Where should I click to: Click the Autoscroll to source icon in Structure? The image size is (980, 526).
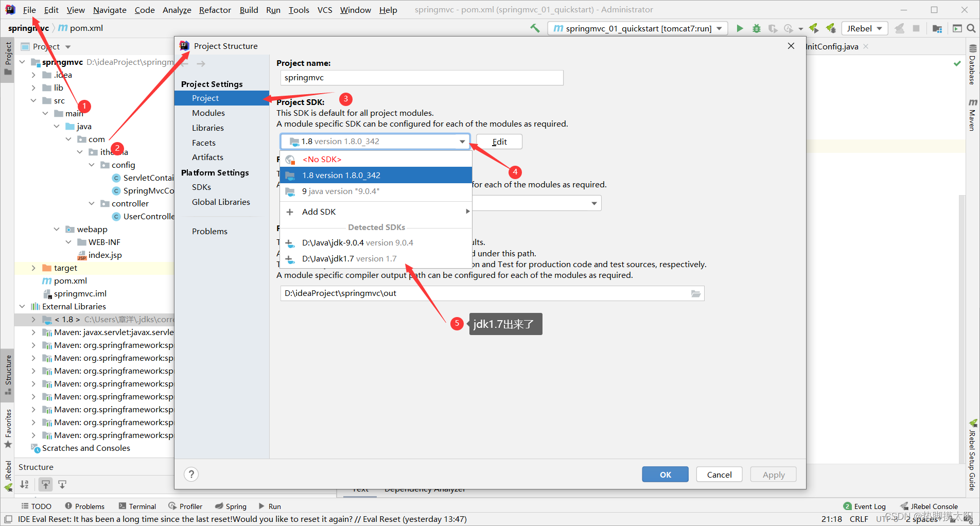pos(45,484)
